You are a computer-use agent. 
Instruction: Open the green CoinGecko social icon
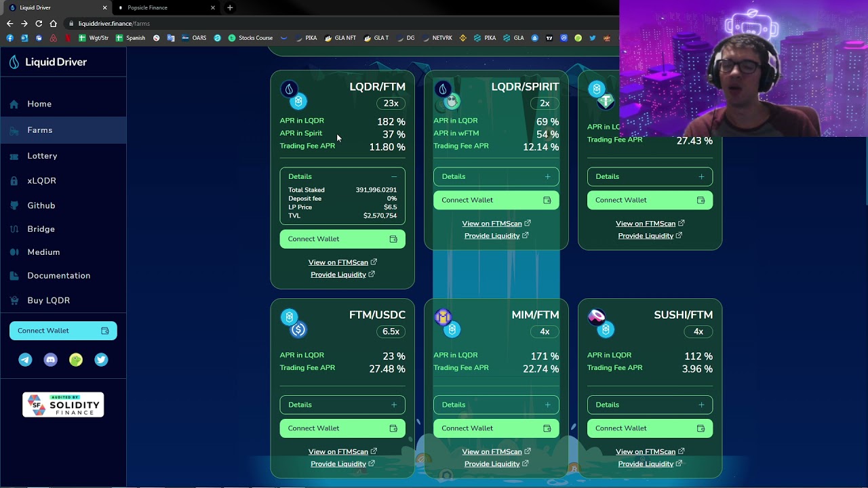point(76,360)
